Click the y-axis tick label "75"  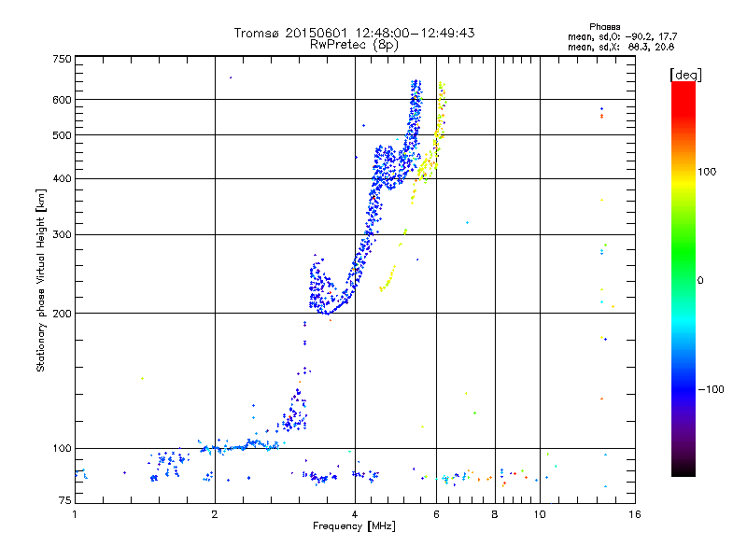[x=65, y=500]
